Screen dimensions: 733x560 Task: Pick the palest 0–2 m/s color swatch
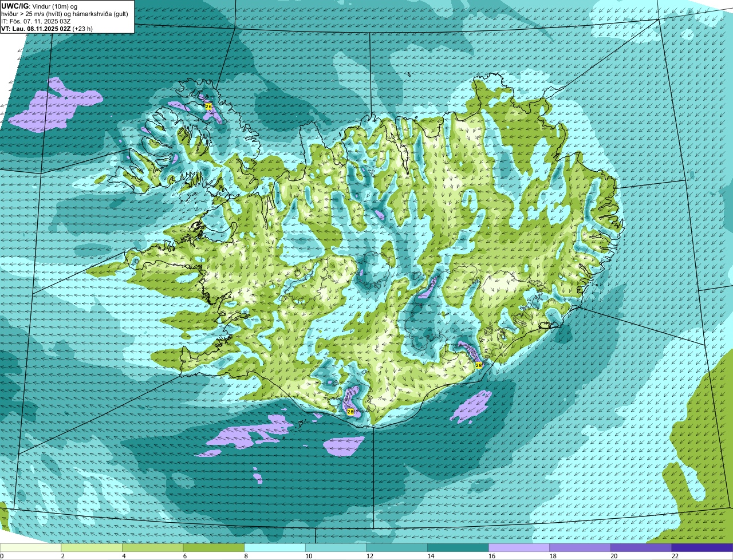click(30, 547)
